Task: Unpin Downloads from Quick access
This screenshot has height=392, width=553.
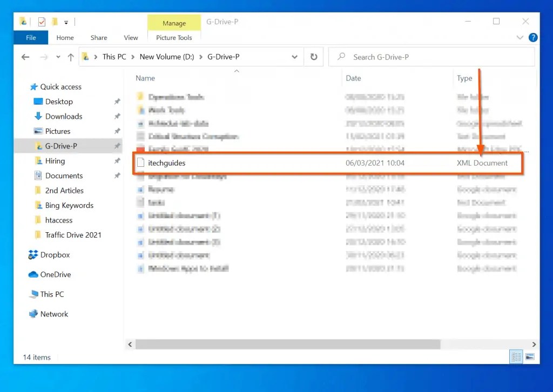Action: coord(117,116)
